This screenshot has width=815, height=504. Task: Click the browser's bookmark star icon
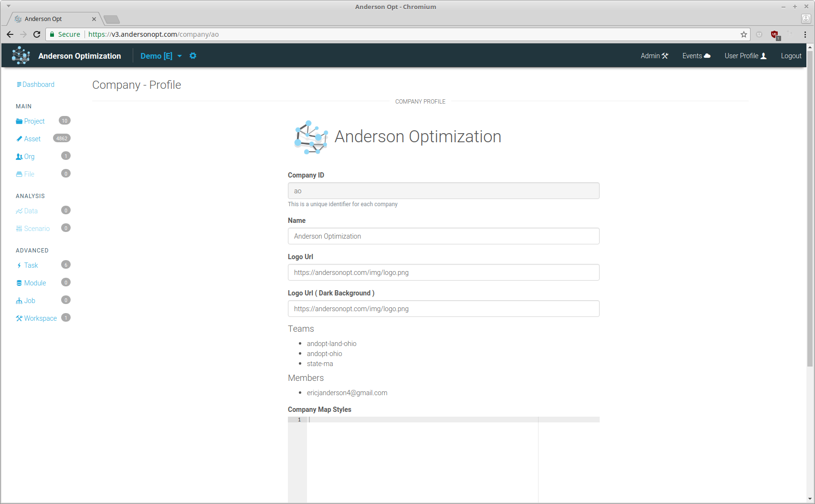point(743,34)
